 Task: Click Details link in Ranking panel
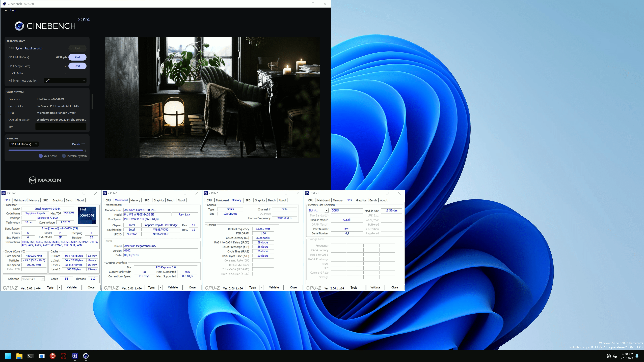click(x=76, y=144)
